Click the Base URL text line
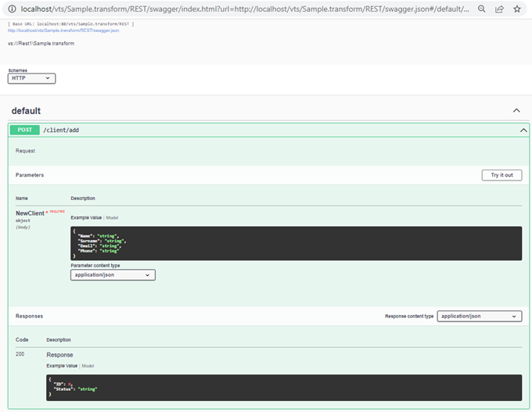Screen dimensions: 532x412 71,24
